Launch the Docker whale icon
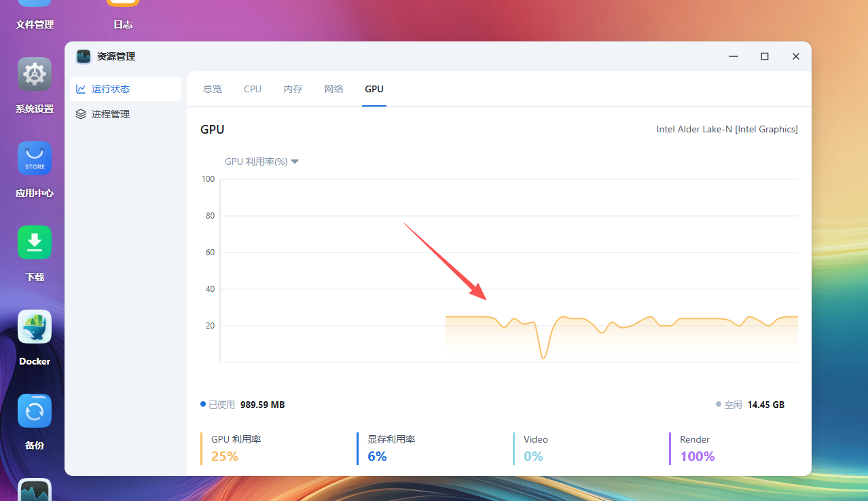The width and height of the screenshot is (868, 501). (35, 327)
